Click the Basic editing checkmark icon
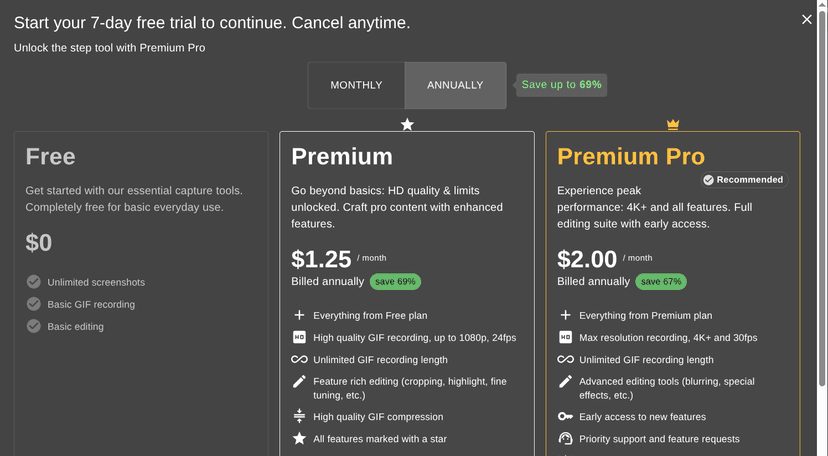The width and height of the screenshot is (828, 456). coord(34,326)
